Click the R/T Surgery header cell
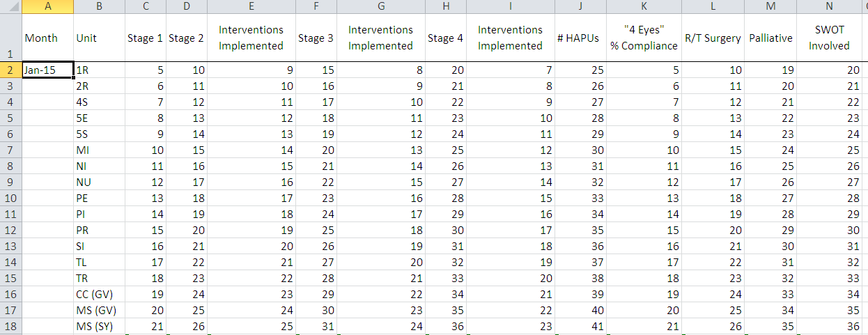Viewport: 868px width, 335px height. coord(713,38)
